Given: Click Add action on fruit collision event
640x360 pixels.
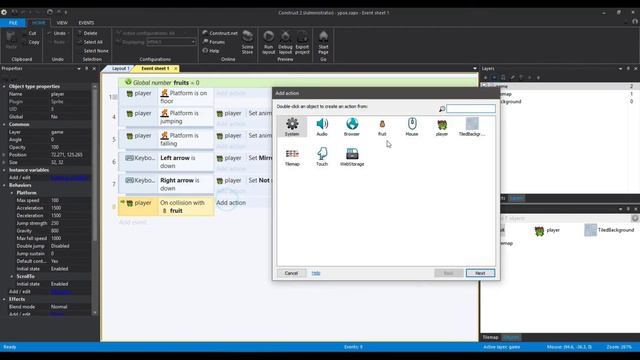Looking at the screenshot, I should [231, 202].
